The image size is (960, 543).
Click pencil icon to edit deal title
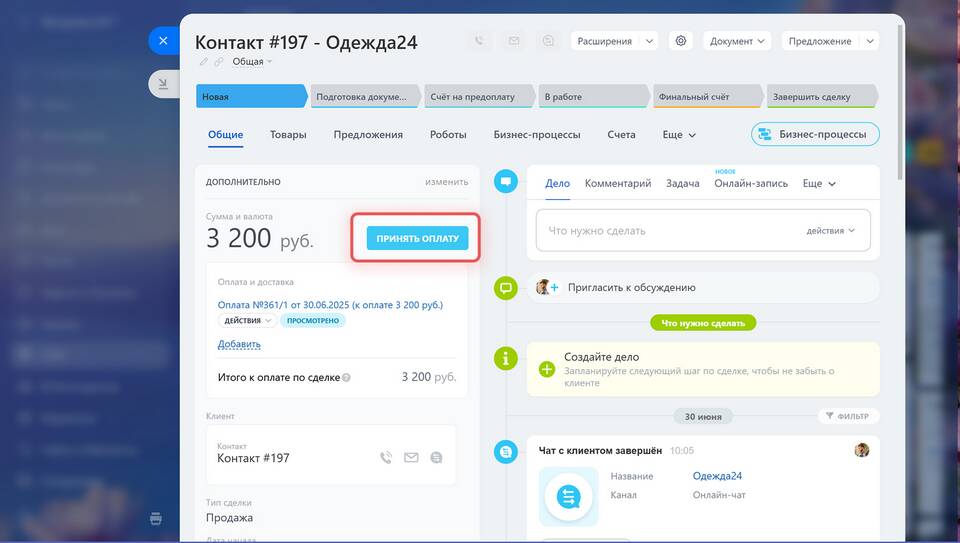[204, 62]
